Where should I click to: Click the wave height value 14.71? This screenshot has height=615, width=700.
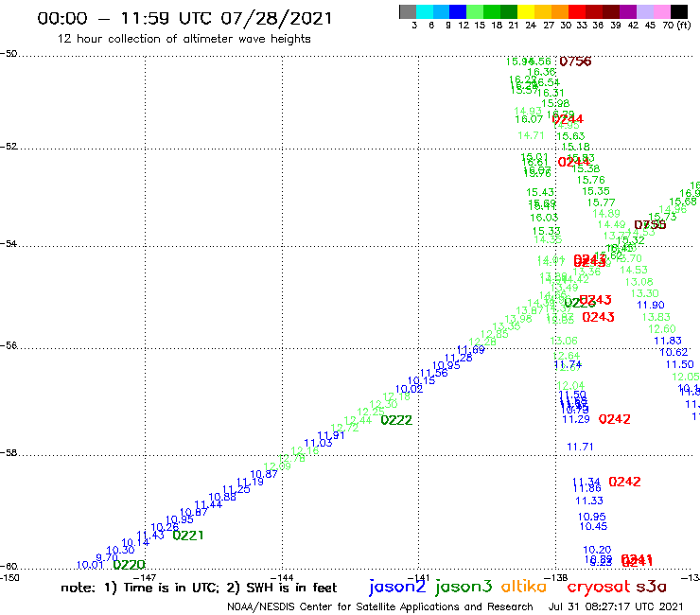point(531,135)
